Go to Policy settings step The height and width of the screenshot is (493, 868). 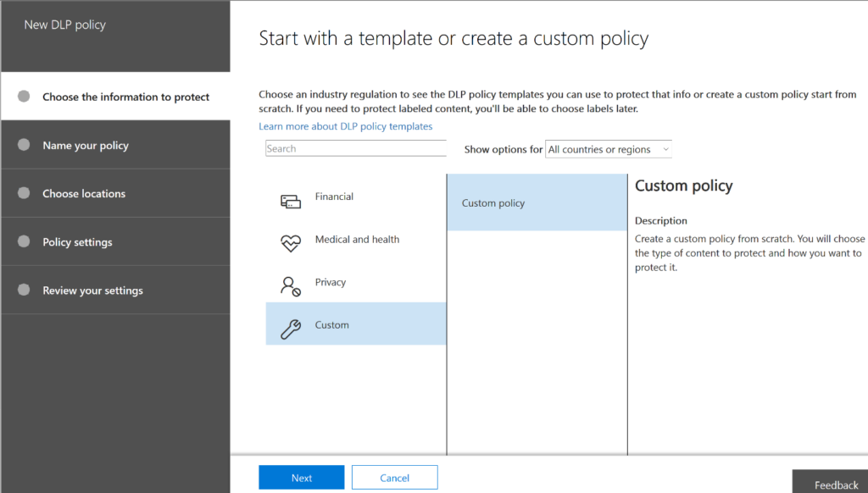coord(115,241)
